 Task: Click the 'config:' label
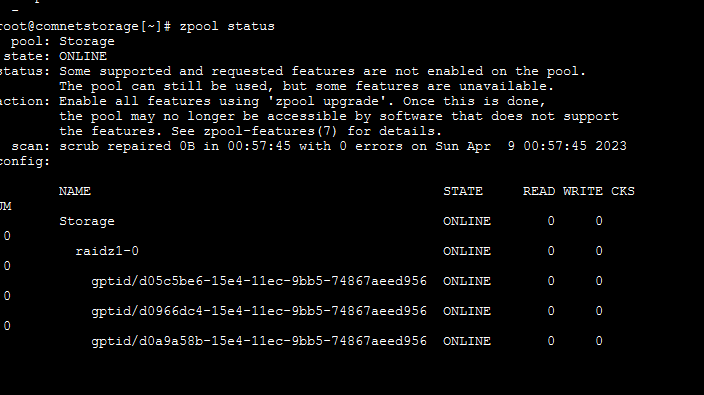coord(25,162)
